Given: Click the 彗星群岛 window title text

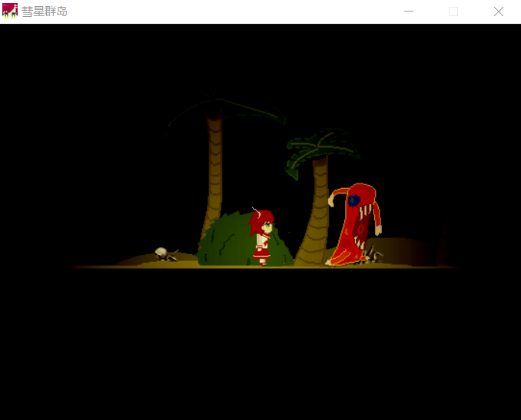Looking at the screenshot, I should coord(45,12).
